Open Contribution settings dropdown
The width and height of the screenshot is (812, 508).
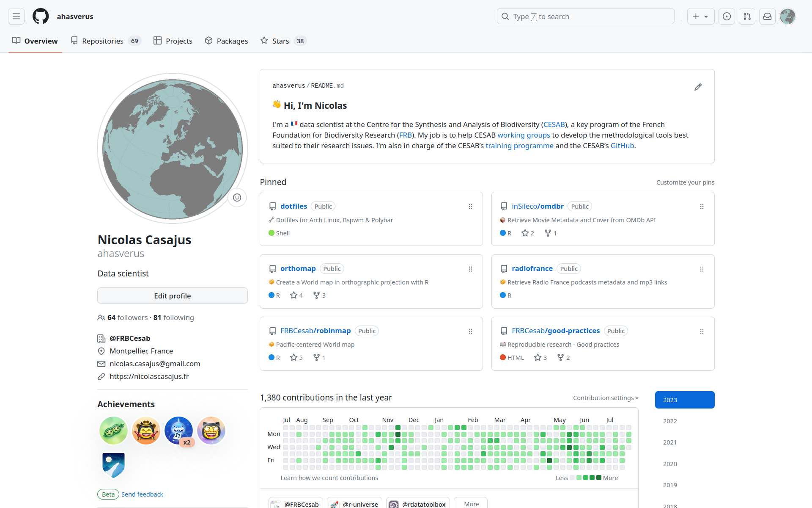(x=605, y=398)
